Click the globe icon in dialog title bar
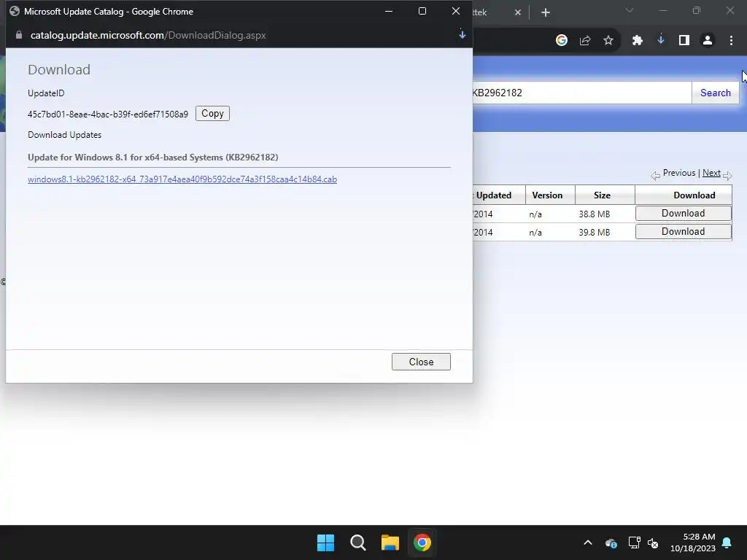Screen dimensions: 747x560 click(15, 11)
